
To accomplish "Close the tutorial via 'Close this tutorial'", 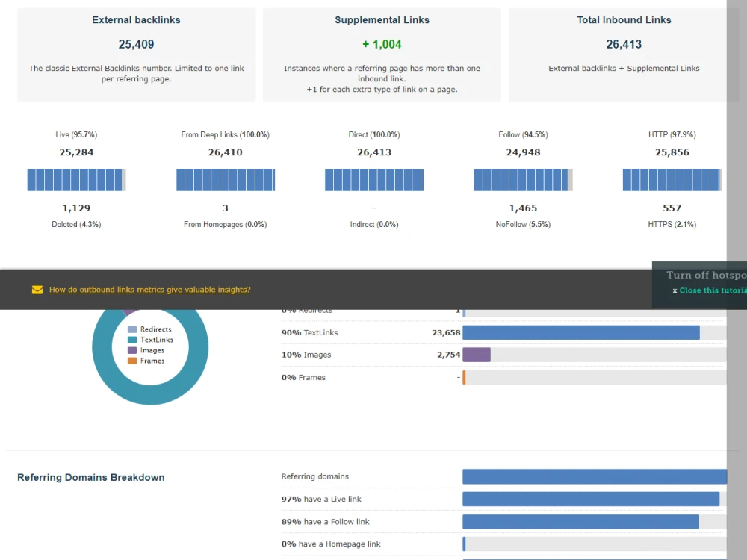I will pyautogui.click(x=710, y=290).
